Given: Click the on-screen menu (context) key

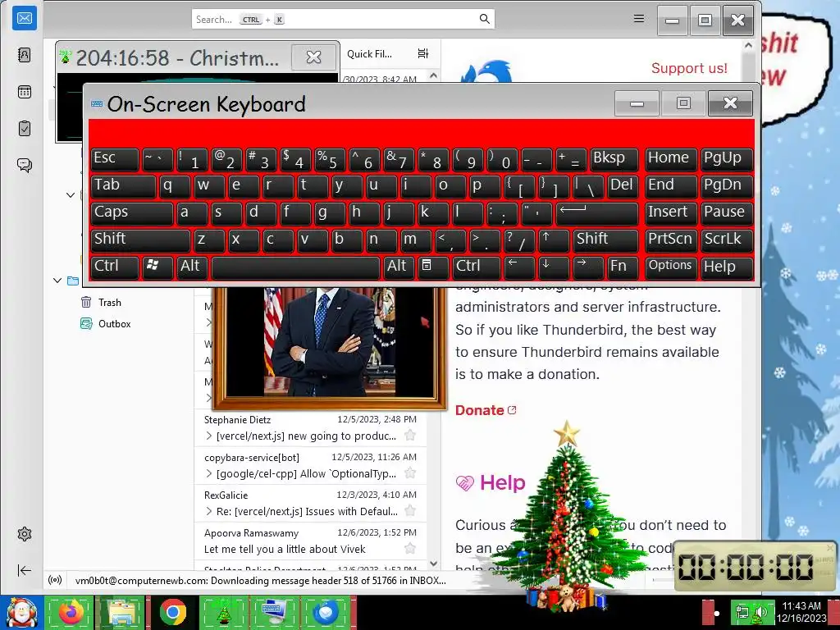Looking at the screenshot, I should coord(433,267).
